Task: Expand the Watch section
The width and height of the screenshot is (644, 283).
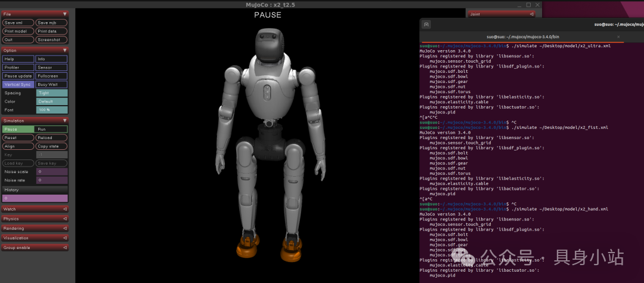Action: coord(35,210)
